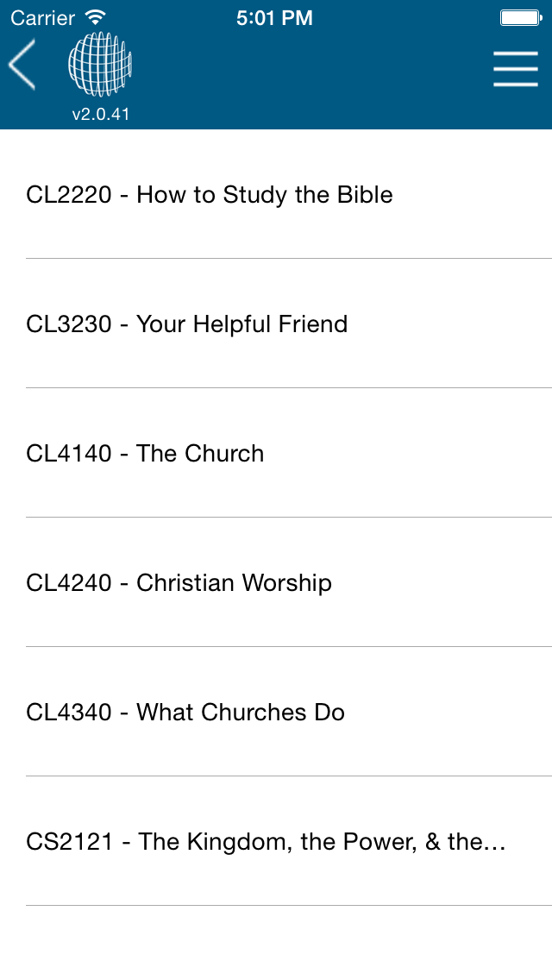Click the CL4240 course code

69,583
